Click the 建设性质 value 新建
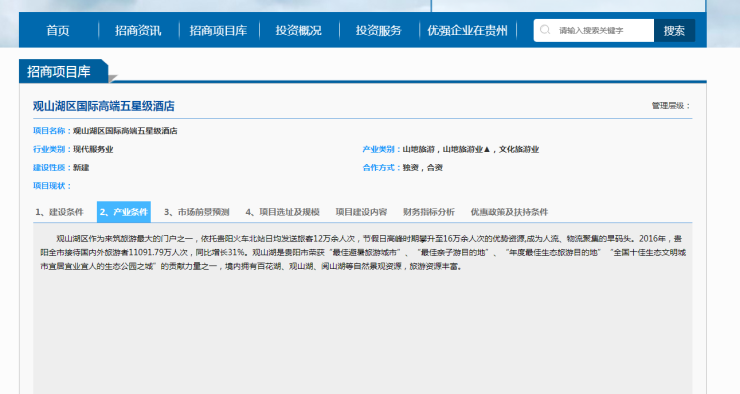740x394 pixels. click(x=81, y=168)
